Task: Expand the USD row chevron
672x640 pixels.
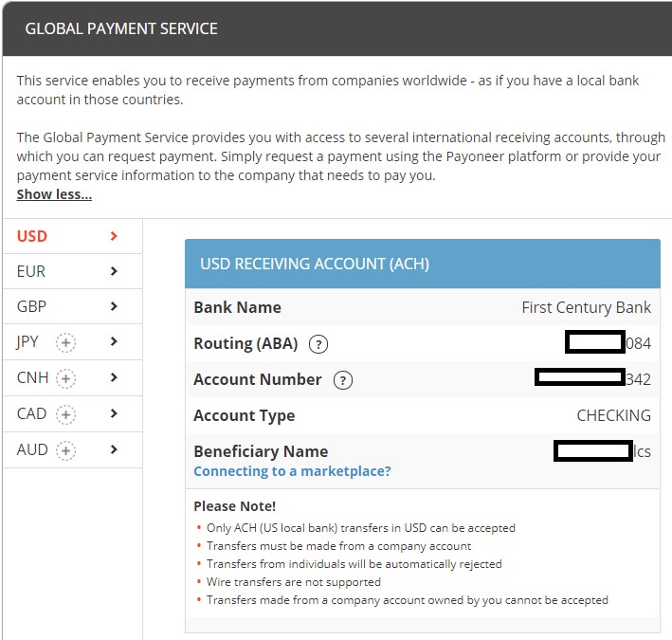Action: coord(114,236)
